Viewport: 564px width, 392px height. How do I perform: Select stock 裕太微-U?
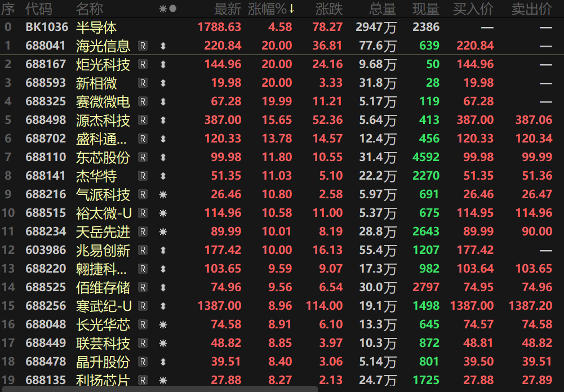(104, 213)
